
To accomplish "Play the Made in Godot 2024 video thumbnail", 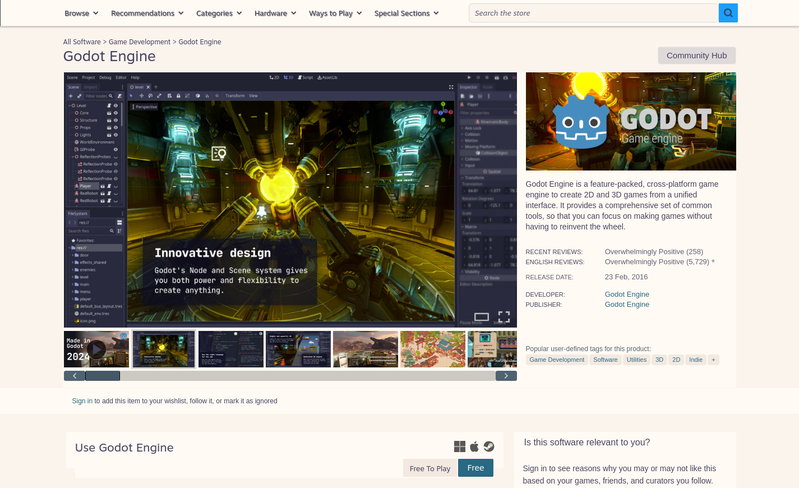I will pyautogui.click(x=96, y=349).
